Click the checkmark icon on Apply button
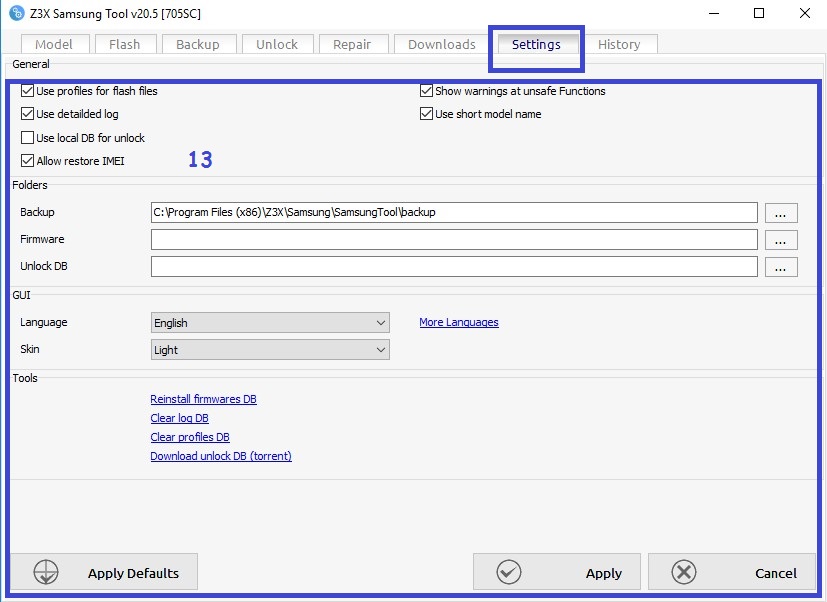This screenshot has height=602, width=827. 508,572
